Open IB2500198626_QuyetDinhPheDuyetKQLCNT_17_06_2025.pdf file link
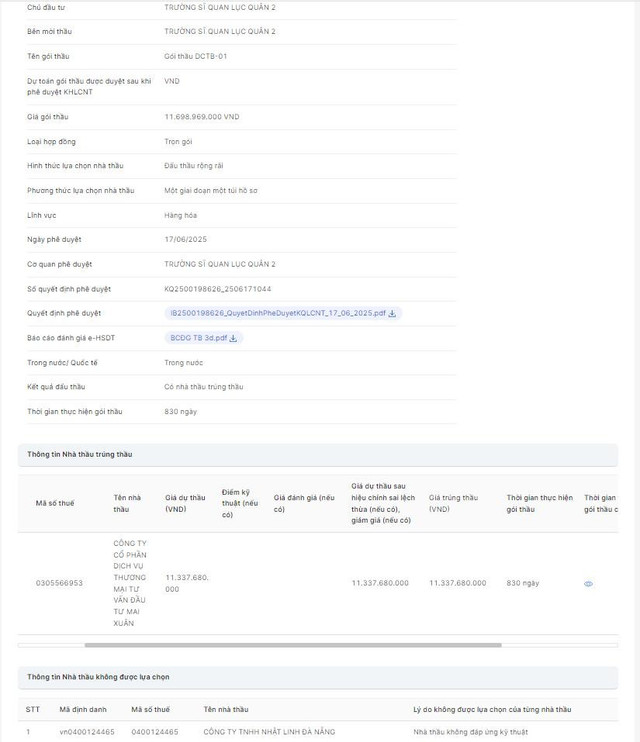The height and width of the screenshot is (742, 640). tap(277, 313)
